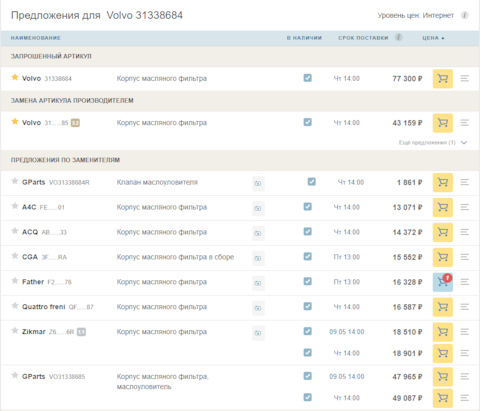Mark GParts VO31338684R as favorite
Screen dimensions: 480x411
[x=15, y=181]
